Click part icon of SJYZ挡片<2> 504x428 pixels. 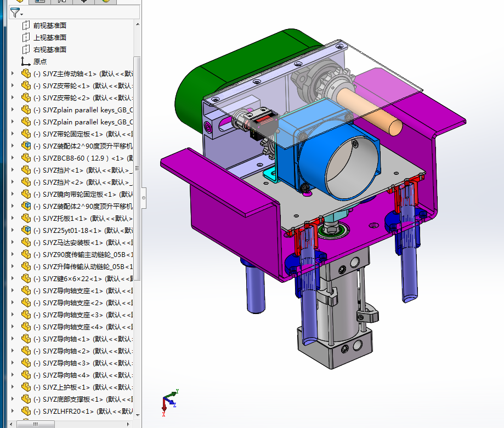point(26,182)
